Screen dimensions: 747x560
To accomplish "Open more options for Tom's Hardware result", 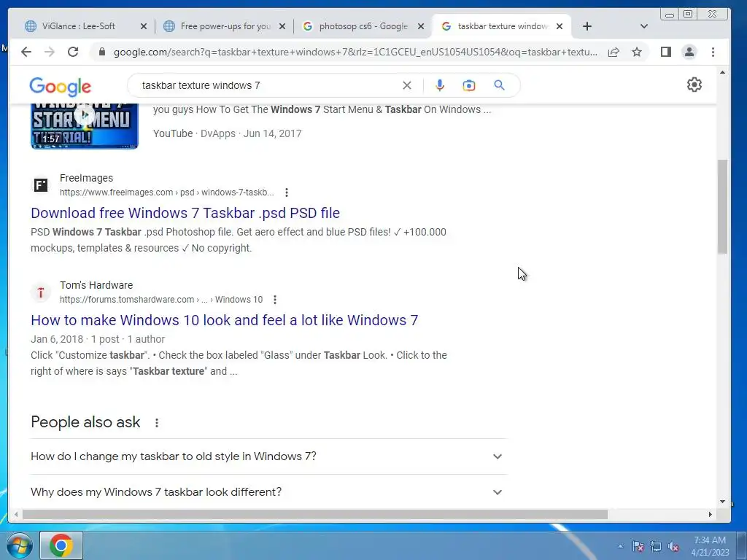I will click(275, 300).
